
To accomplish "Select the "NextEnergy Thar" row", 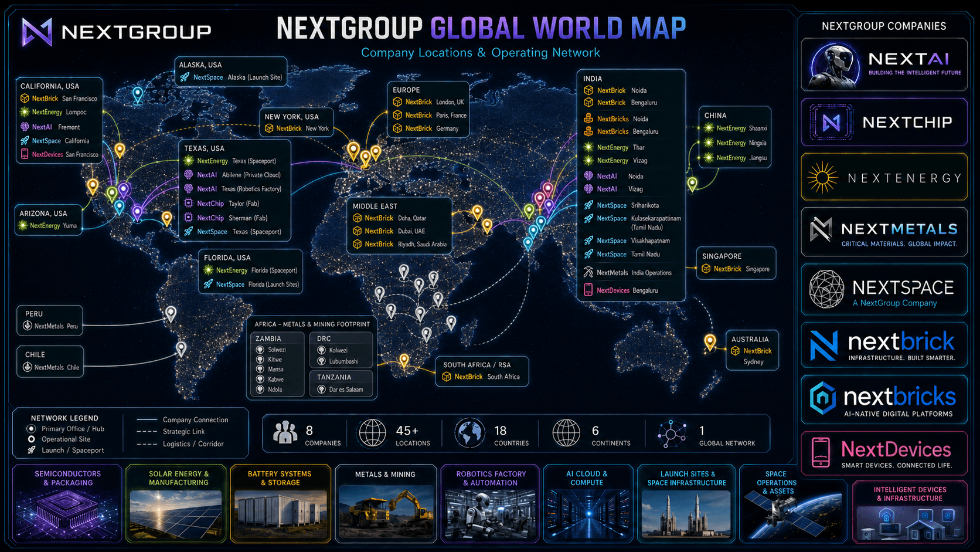I will [614, 147].
